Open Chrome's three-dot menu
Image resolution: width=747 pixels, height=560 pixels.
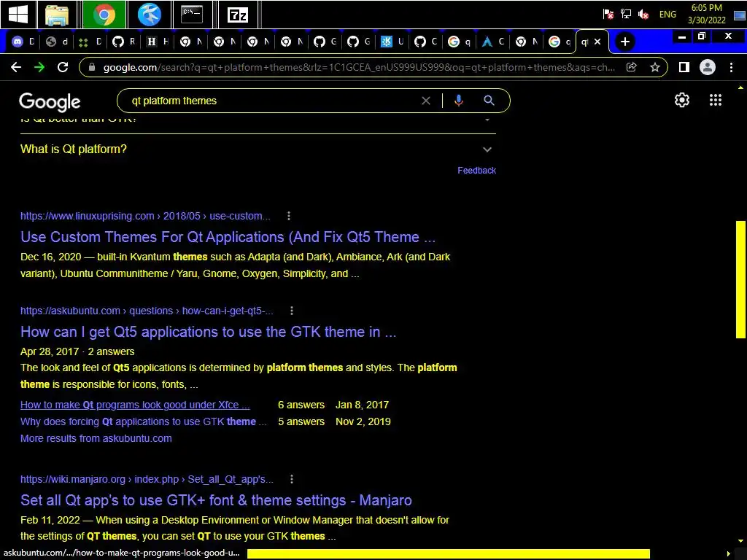(x=731, y=67)
